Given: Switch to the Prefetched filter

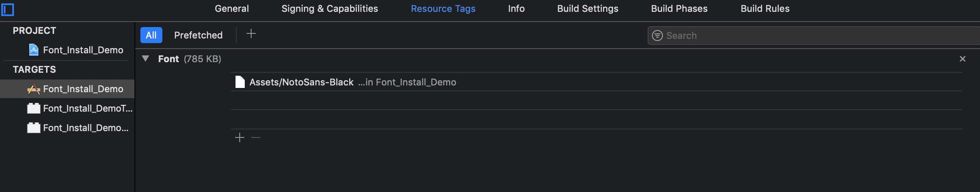Looking at the screenshot, I should point(198,35).
